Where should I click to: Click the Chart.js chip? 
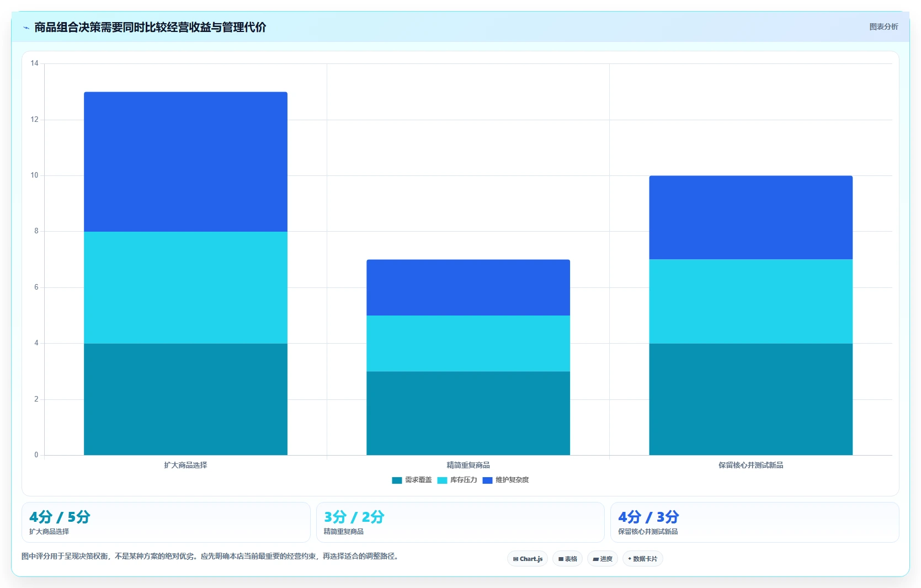click(528, 559)
